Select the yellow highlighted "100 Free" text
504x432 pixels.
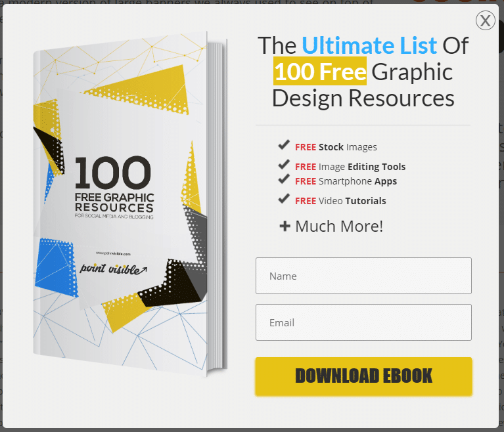pos(319,72)
